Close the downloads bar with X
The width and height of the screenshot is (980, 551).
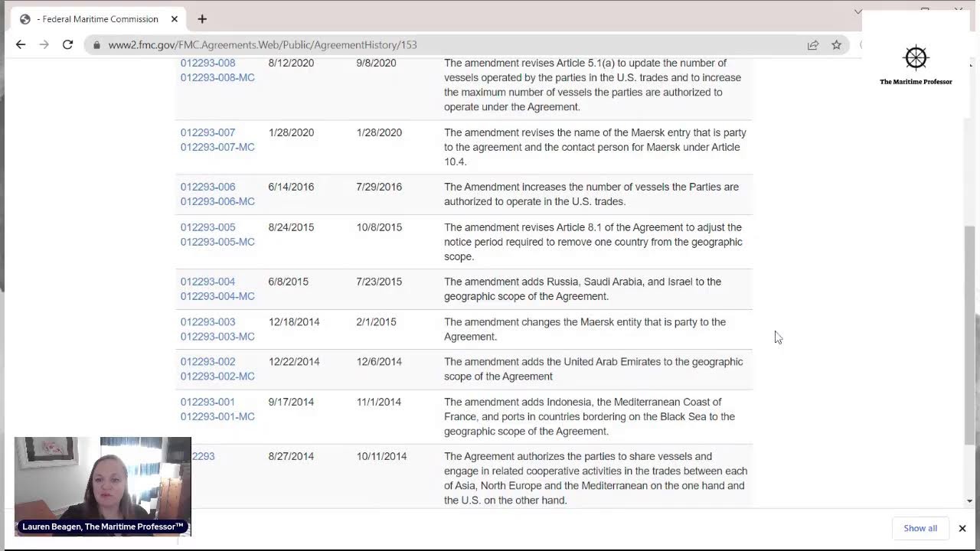click(962, 528)
